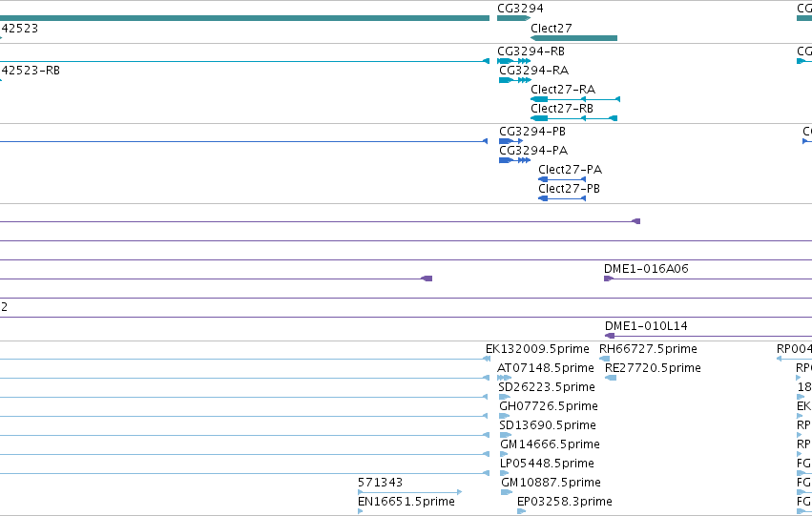The height and width of the screenshot is (516, 812).
Task: Open the Clect27-RB transcript label
Action: coord(562,109)
